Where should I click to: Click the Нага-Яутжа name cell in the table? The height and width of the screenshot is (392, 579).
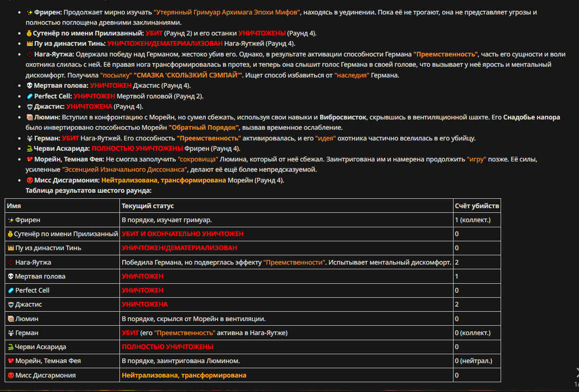[63, 262]
